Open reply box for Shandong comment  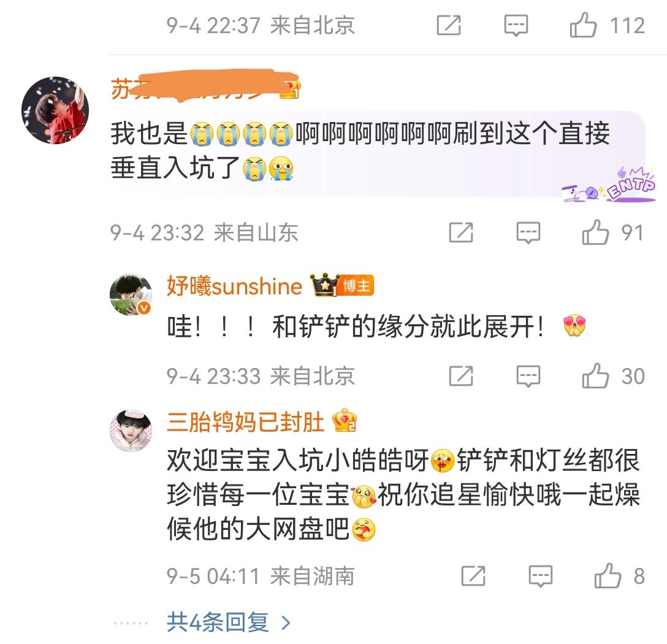[528, 232]
